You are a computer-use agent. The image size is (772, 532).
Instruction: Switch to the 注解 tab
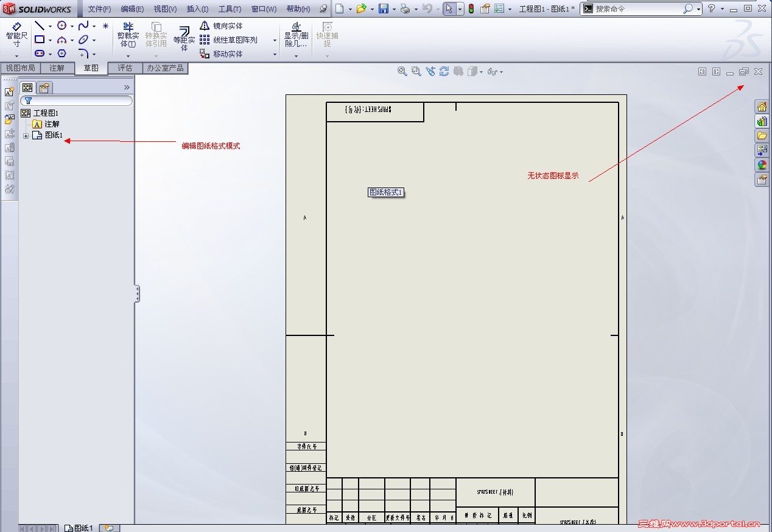(57, 68)
